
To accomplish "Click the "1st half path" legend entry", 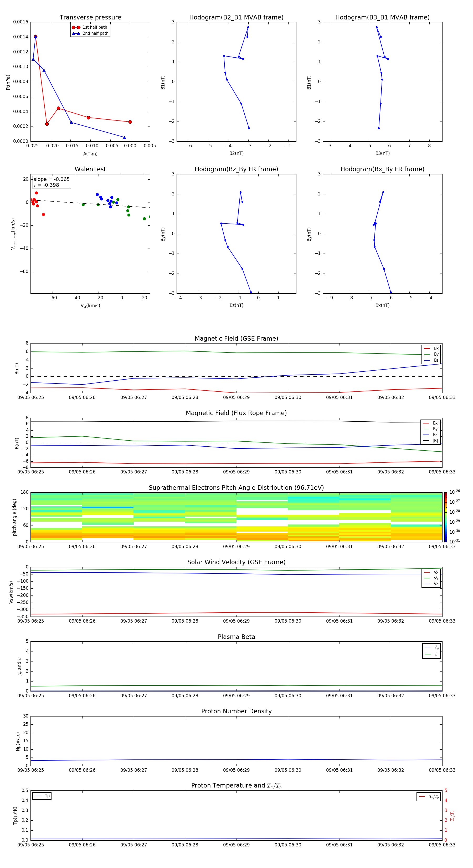I will click(x=90, y=27).
